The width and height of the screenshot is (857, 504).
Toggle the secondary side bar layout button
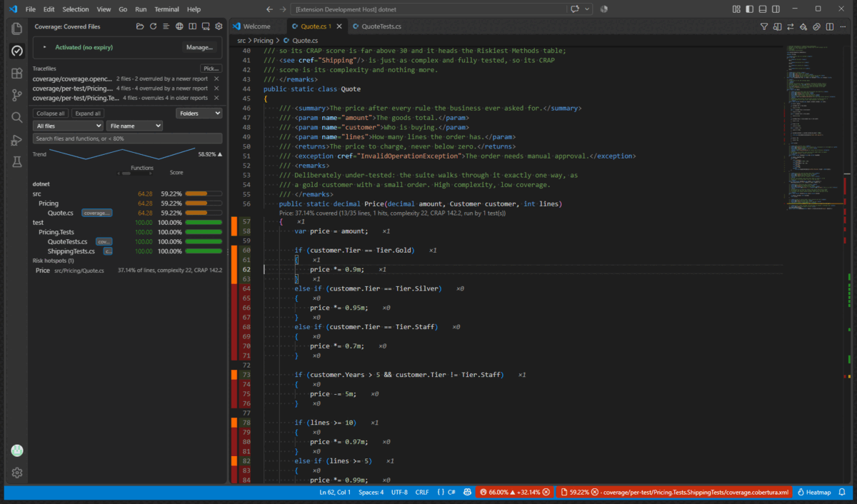click(x=776, y=9)
